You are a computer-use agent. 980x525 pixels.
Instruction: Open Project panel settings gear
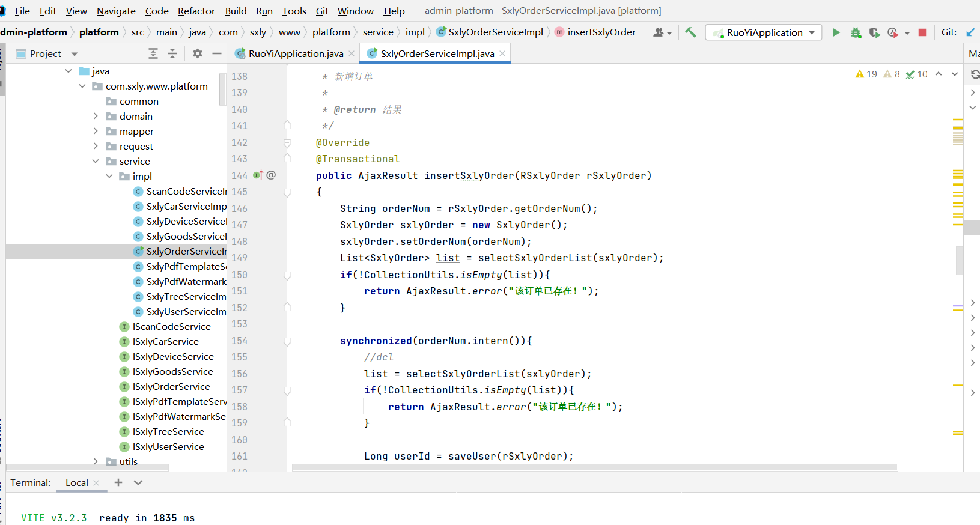[197, 53]
